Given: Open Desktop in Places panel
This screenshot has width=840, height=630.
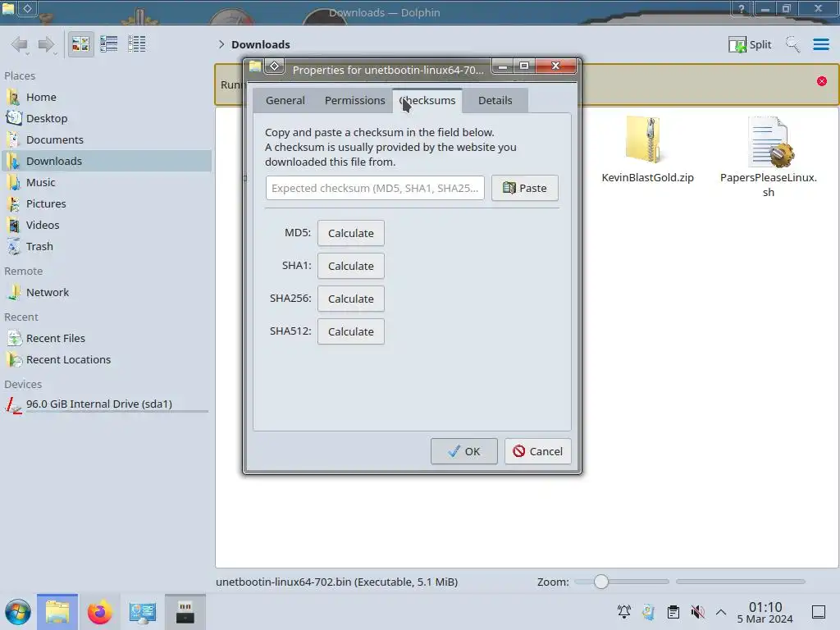Looking at the screenshot, I should 106,118.
